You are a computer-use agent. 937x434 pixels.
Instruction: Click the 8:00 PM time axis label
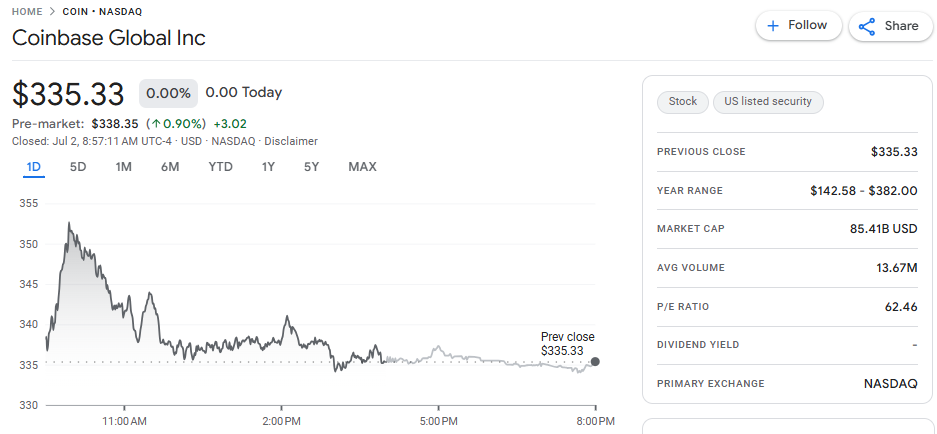595,421
